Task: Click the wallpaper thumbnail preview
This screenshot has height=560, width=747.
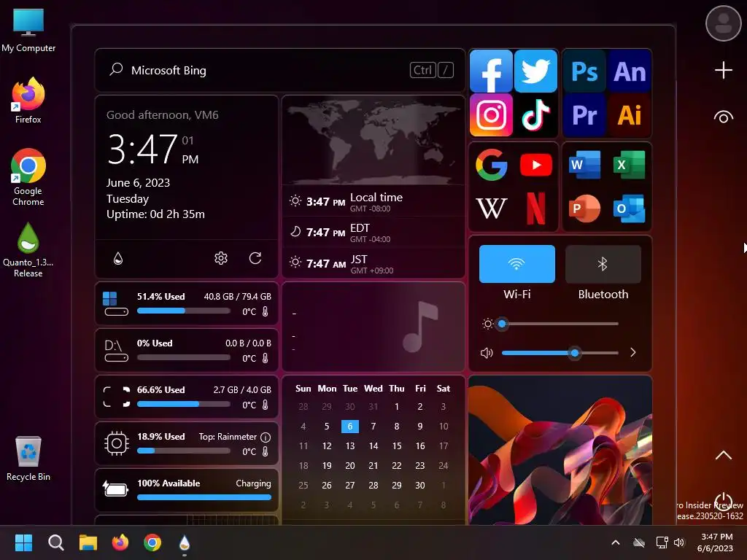Action: [560, 450]
